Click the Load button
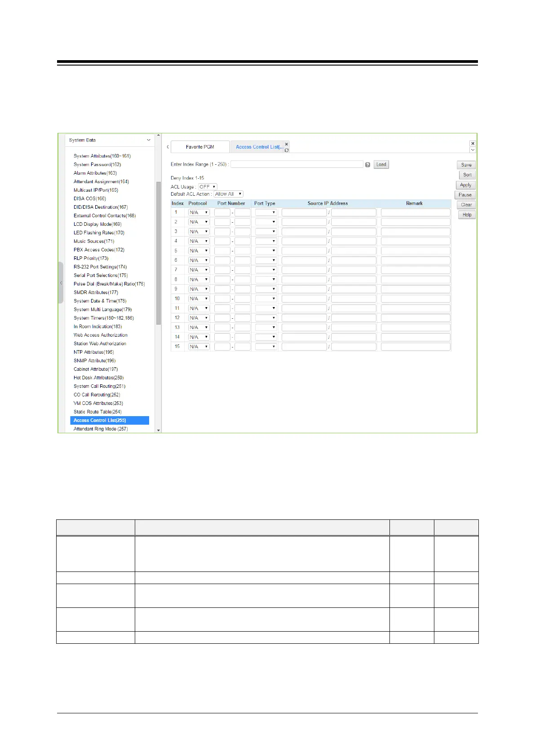 coord(381,164)
